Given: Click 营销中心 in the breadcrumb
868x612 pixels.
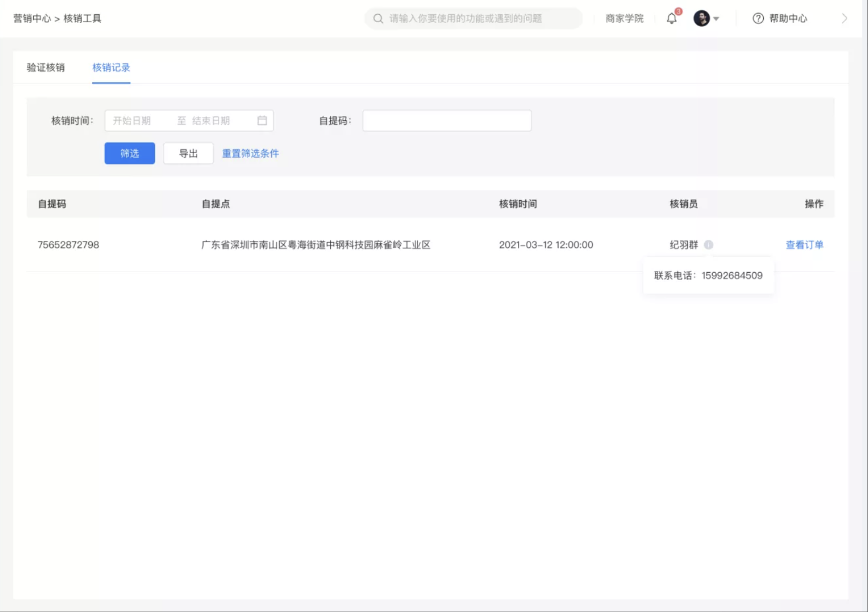Looking at the screenshot, I should [x=32, y=19].
